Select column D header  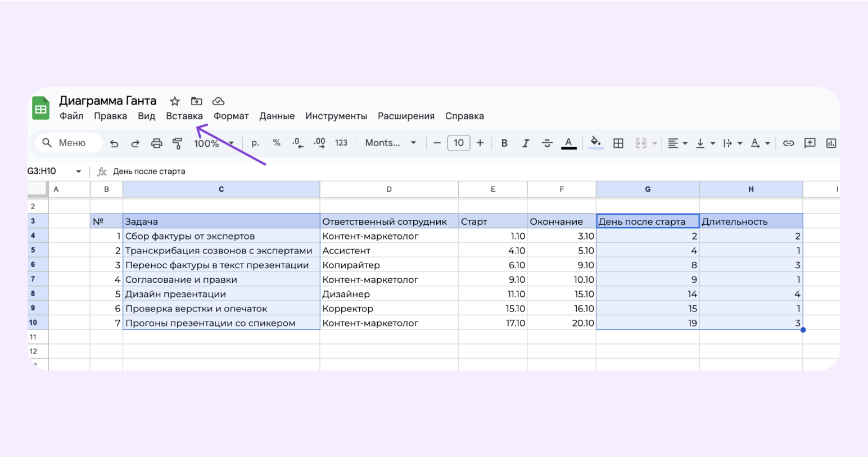point(389,189)
